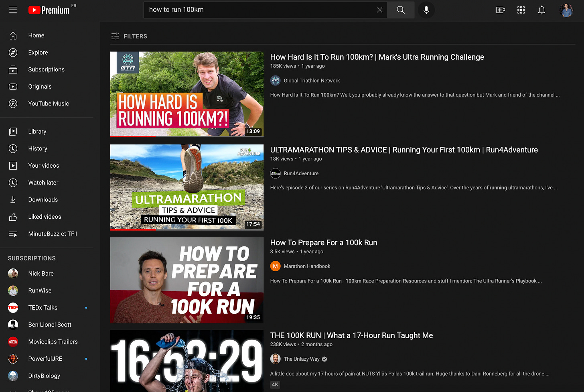This screenshot has height=392, width=584.
Task: Visit the Marathon Handbook channel name
Action: [x=307, y=266]
